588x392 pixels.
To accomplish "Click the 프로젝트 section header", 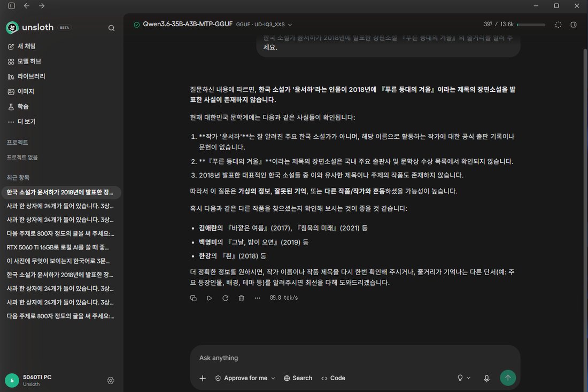I will (x=17, y=143).
